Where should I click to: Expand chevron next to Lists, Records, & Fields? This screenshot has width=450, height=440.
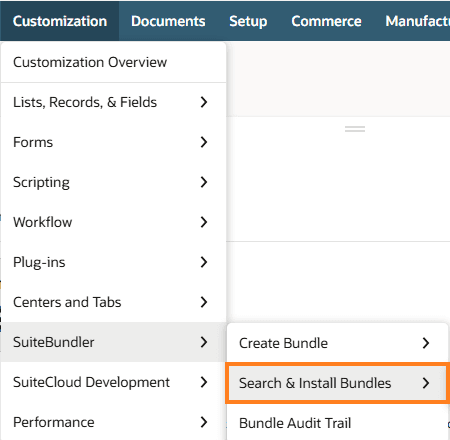pyautogui.click(x=204, y=102)
